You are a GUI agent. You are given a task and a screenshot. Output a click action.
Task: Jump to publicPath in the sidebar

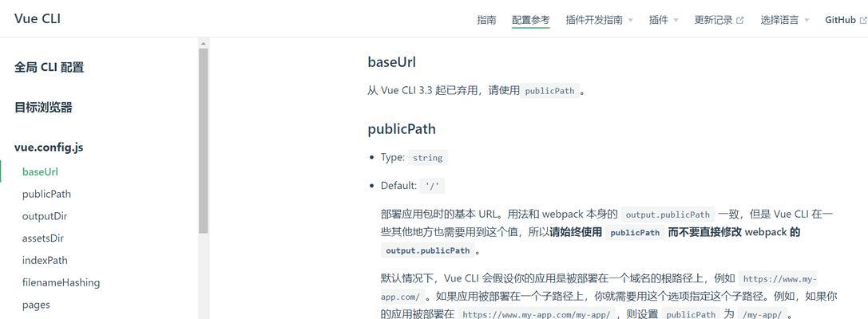click(x=46, y=194)
